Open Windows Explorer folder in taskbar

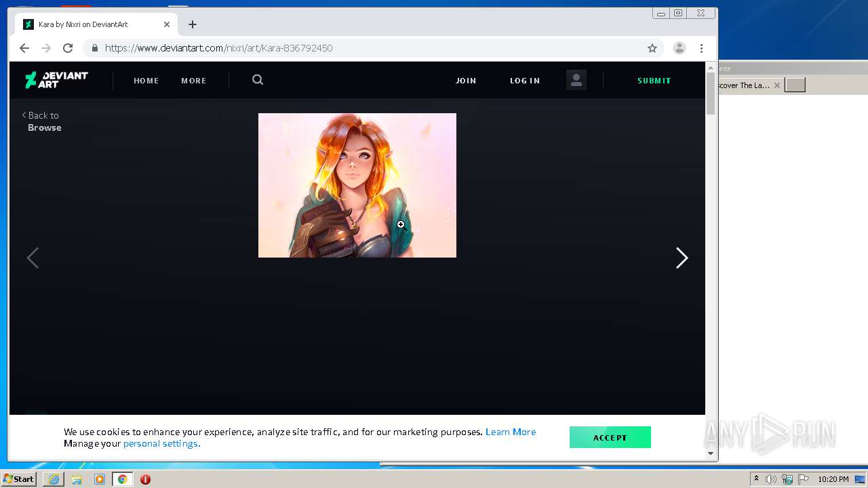point(77,479)
